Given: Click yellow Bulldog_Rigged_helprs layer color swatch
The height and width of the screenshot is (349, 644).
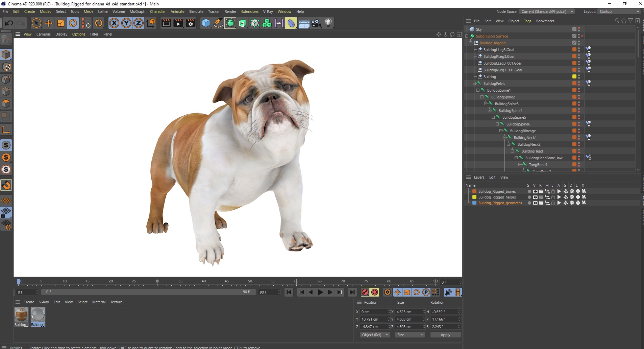Looking at the screenshot, I should (474, 197).
